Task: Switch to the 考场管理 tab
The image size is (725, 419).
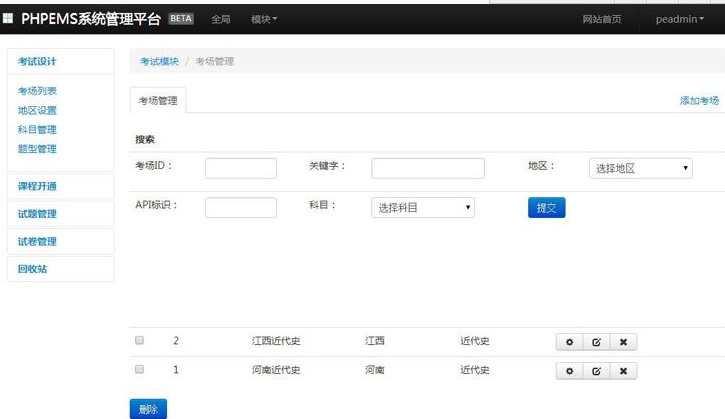Action: point(158,100)
